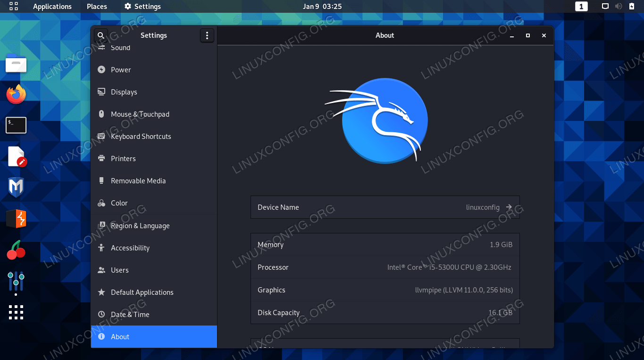Screen dimensions: 644x360
Task: Click the battery icon in top bar
Action: click(x=632, y=6)
